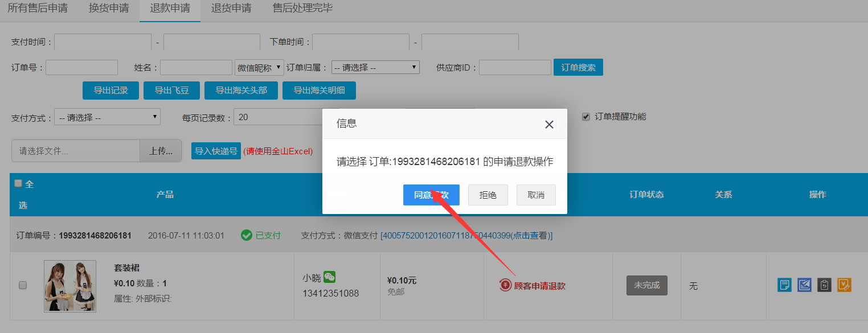Expand the 订单归属 dropdown
868x333 pixels.
(x=375, y=68)
